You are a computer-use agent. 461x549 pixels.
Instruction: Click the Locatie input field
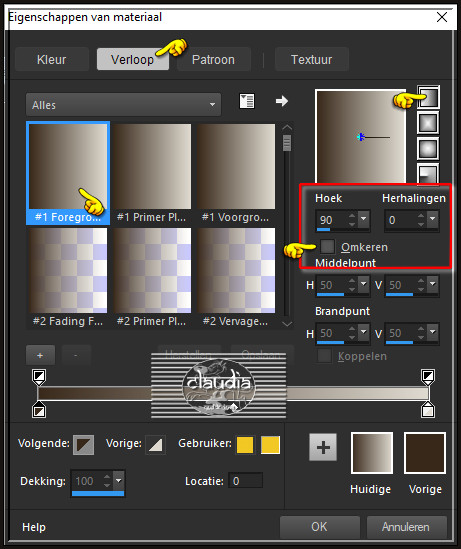(245, 481)
